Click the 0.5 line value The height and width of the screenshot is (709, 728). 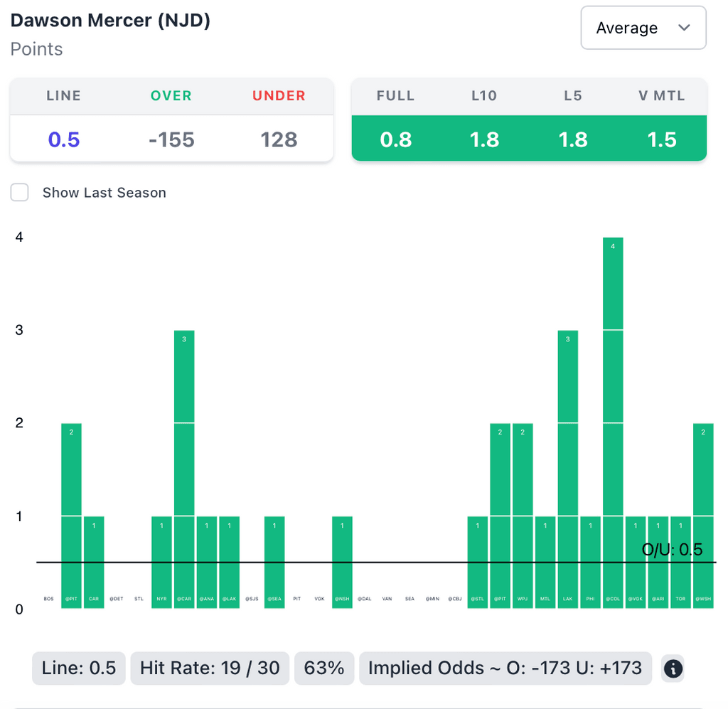point(64,139)
